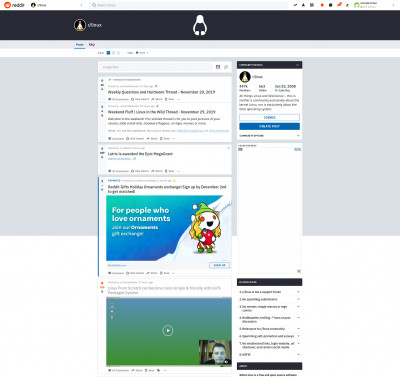Select the Posts tab

(x=80, y=44)
